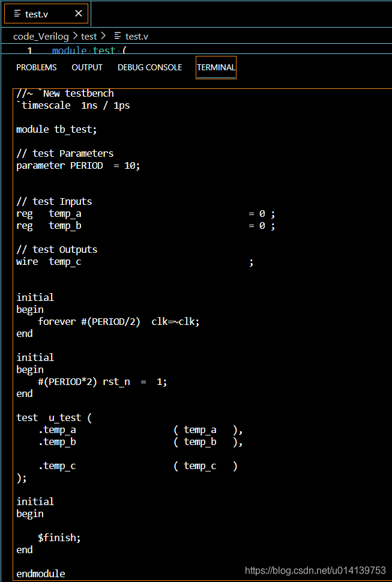Click the test.v label in the breadcrumb bar
Viewport: 392px width, 582px height.
pyautogui.click(x=136, y=36)
